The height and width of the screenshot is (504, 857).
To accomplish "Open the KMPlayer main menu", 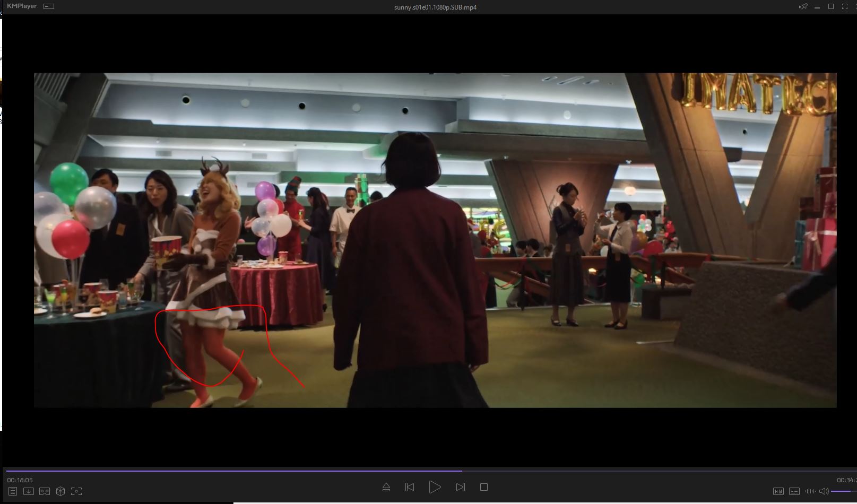I will click(x=21, y=6).
